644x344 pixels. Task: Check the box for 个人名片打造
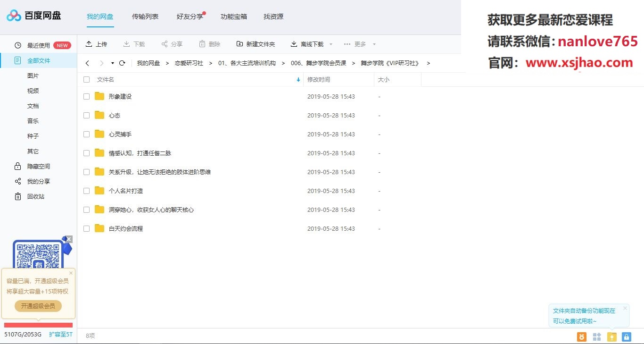point(86,191)
